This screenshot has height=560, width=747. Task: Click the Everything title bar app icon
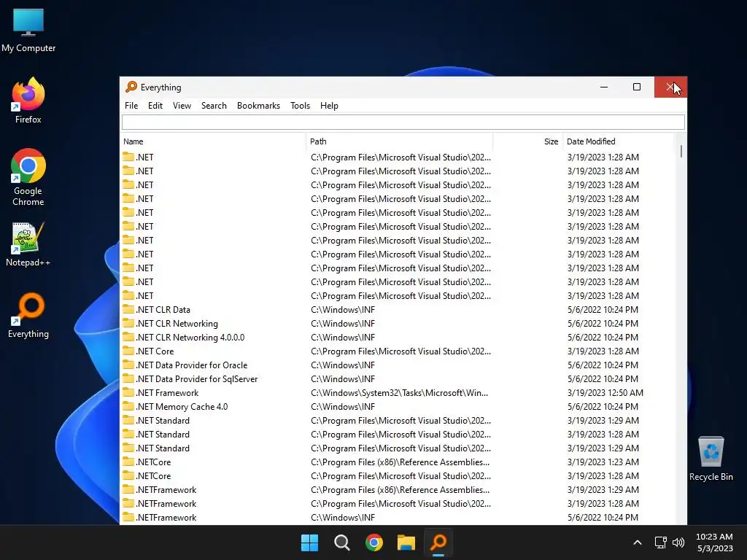(131, 87)
